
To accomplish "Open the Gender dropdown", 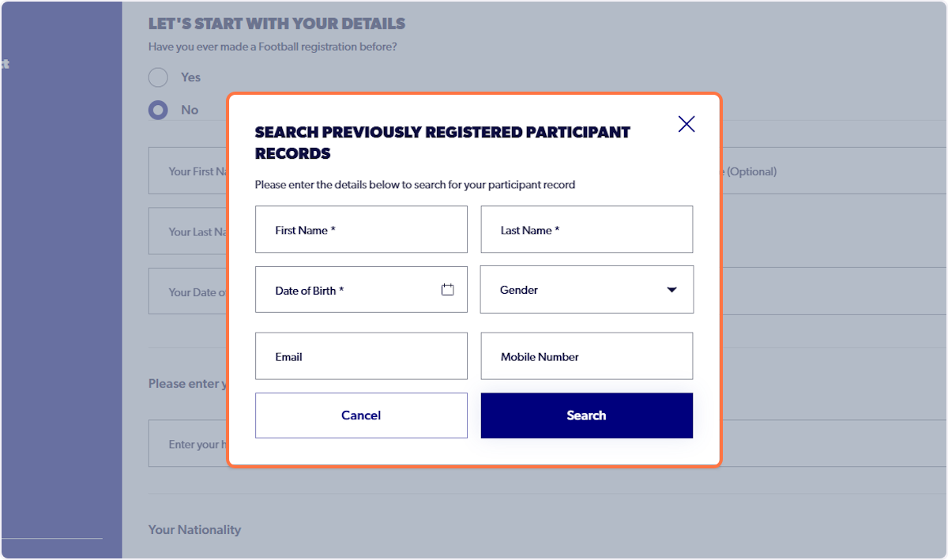I will click(x=587, y=289).
